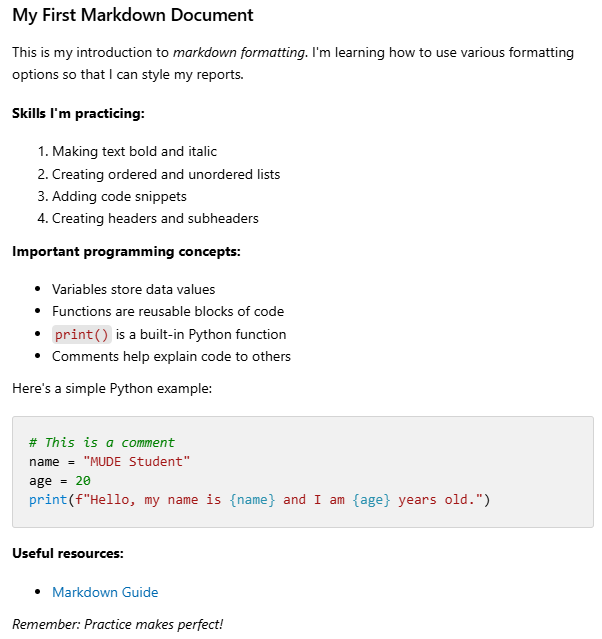Select "Functions are reusable blocks of code" bullet
This screenshot has height=639, width=602.
coord(168,311)
